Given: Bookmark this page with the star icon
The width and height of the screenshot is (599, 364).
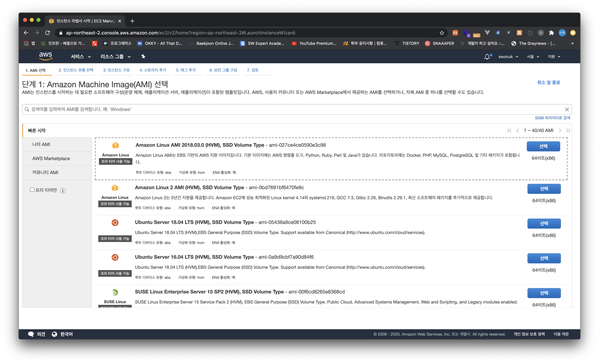Looking at the screenshot, I should (442, 33).
